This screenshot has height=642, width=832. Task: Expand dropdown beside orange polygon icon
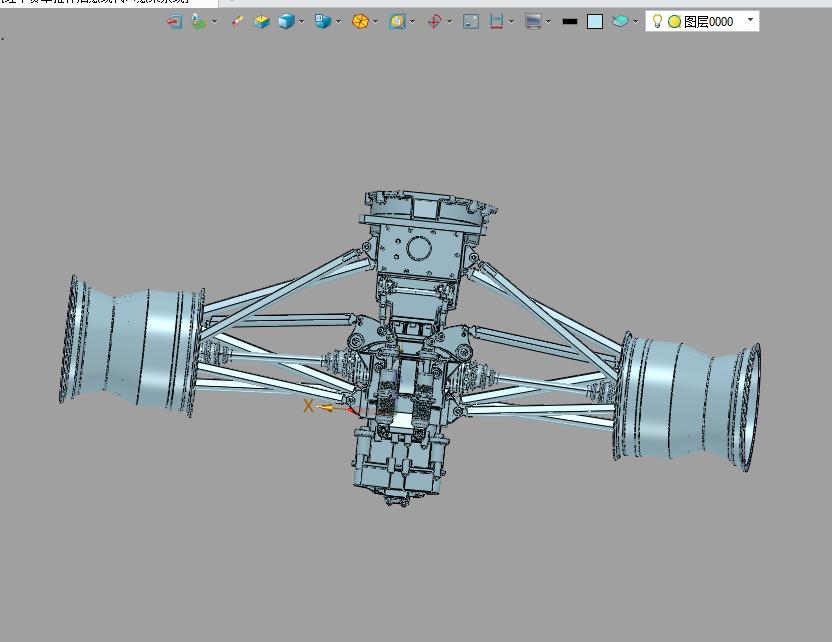pyautogui.click(x=376, y=22)
